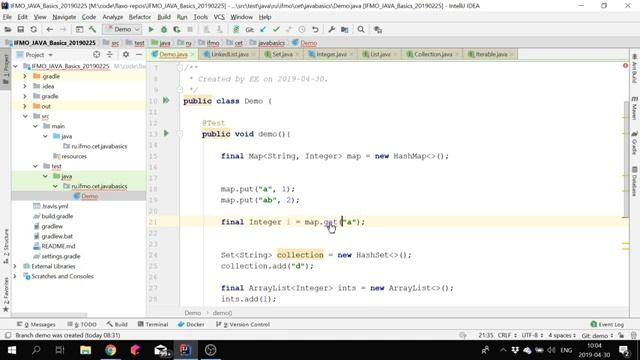
Task: Switch to the Iterable.java tab
Action: [x=491, y=54]
